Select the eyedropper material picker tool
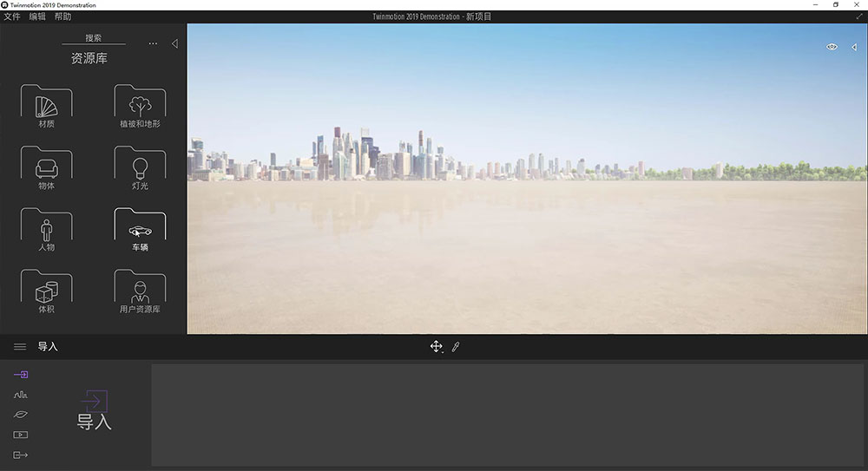868x471 pixels. (456, 347)
